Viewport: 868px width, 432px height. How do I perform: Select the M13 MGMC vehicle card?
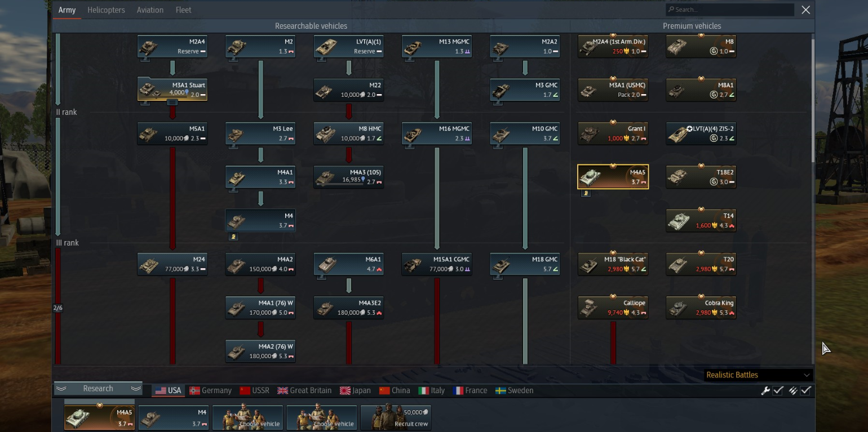click(437, 46)
